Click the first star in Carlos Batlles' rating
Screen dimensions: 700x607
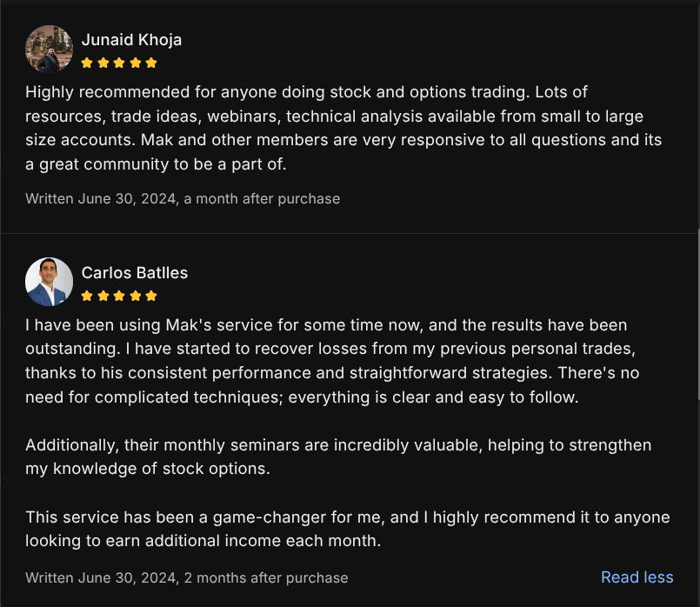pos(87,296)
